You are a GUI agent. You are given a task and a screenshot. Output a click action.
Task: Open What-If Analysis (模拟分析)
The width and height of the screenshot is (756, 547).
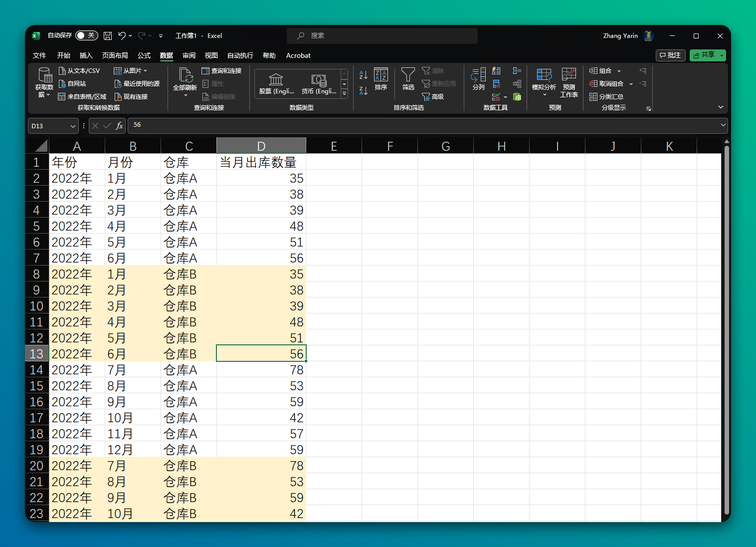point(544,82)
